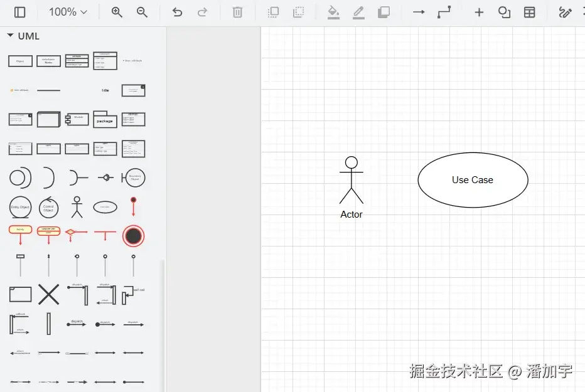Select the Frame shape in palette

click(x=20, y=294)
